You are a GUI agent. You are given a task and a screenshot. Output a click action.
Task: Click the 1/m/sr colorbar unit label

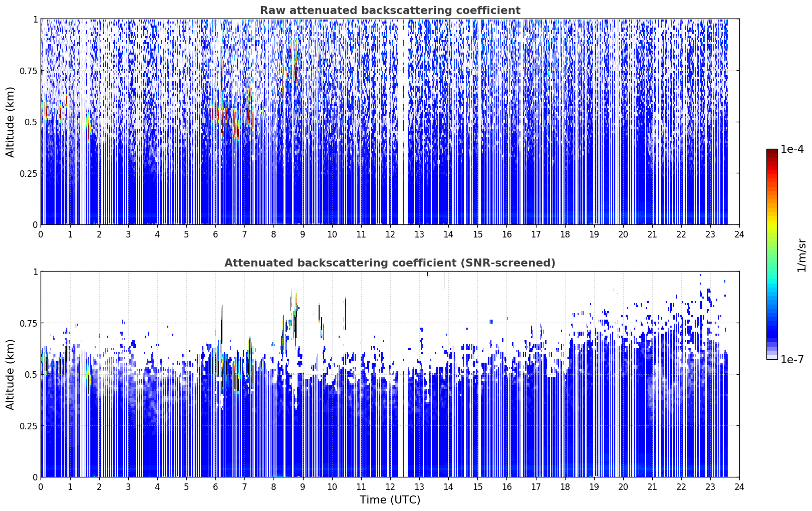pyautogui.click(x=801, y=255)
